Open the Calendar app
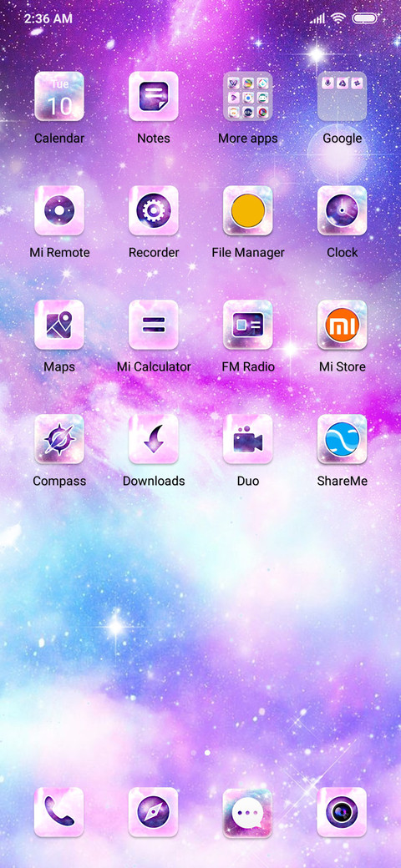Screen dimensions: 401x868 coord(59,96)
